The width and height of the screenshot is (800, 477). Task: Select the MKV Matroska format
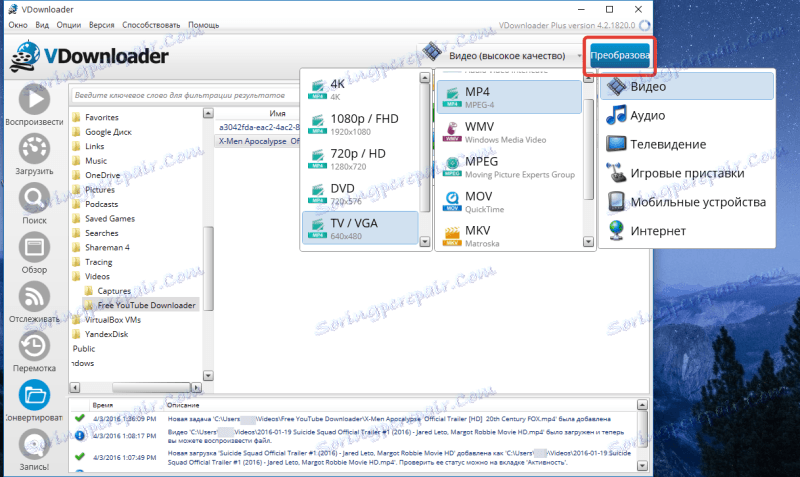click(x=509, y=236)
